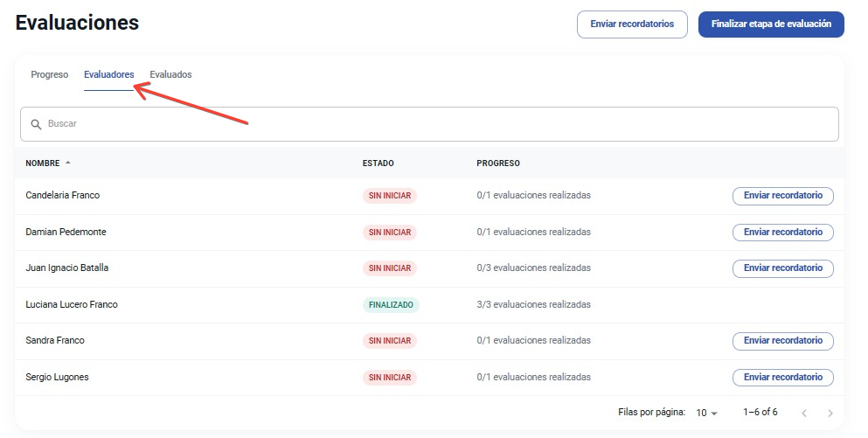Send reminder to Candelaria Franco
The height and width of the screenshot is (438, 868).
(x=782, y=196)
